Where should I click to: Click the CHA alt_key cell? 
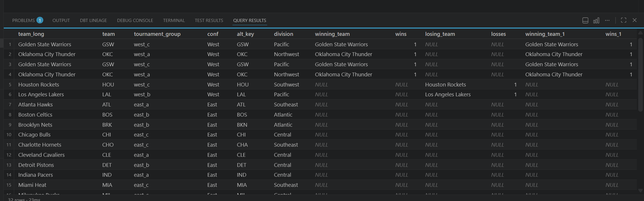[x=242, y=145]
